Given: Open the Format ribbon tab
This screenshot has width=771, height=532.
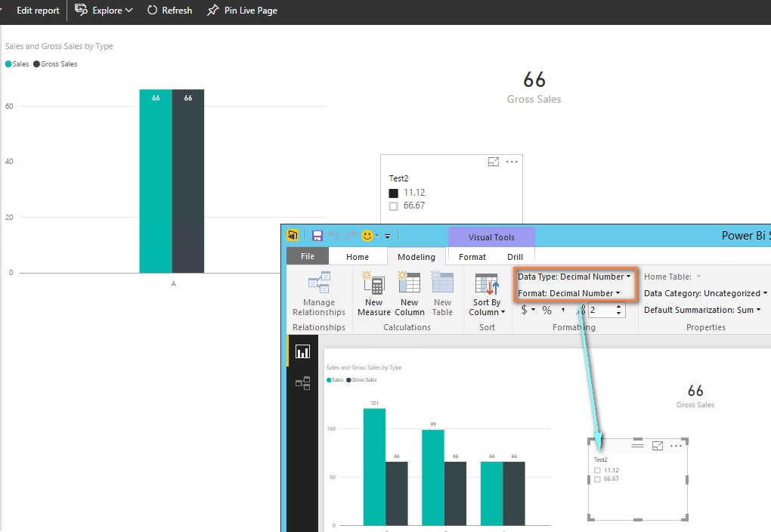Looking at the screenshot, I should pyautogui.click(x=472, y=257).
